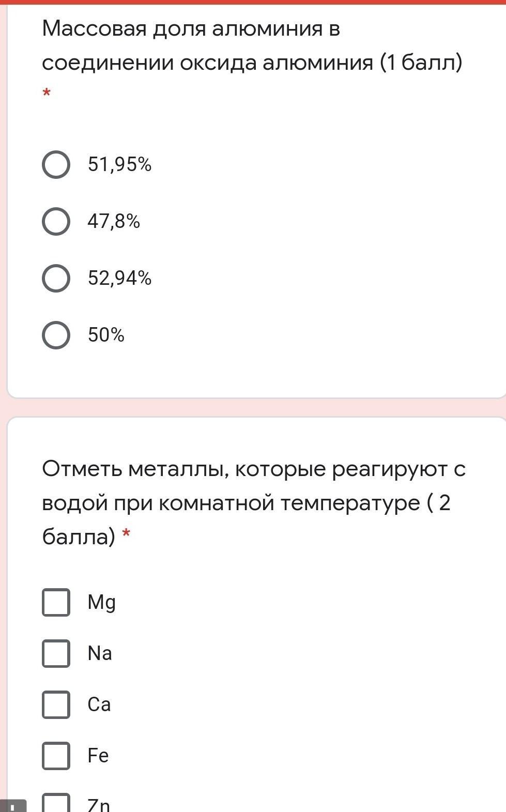Viewport: 506px width, 812px height.
Task: Click the 'Na' option label
Action: click(x=100, y=653)
